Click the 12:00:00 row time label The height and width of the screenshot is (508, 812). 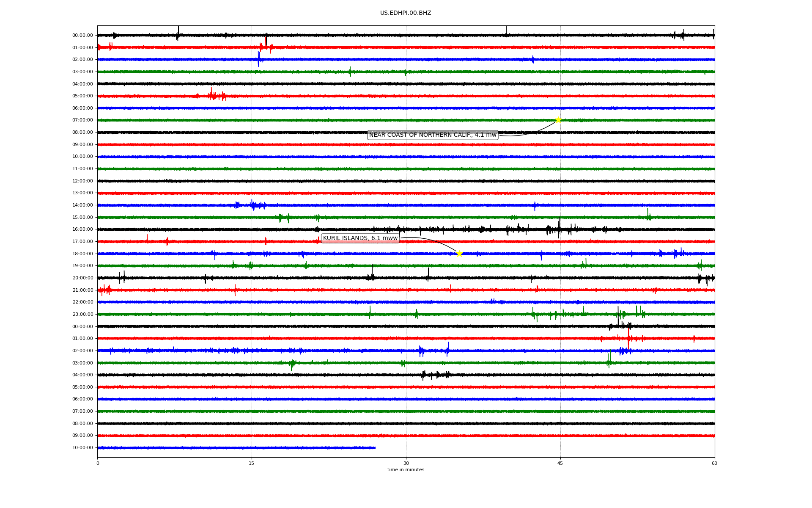[x=82, y=181]
